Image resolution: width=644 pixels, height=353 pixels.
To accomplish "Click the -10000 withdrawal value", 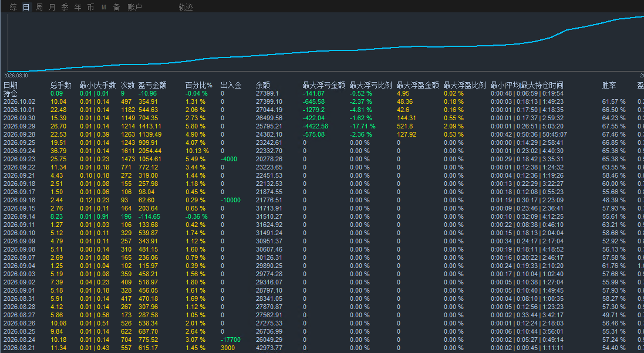I will tap(230, 201).
